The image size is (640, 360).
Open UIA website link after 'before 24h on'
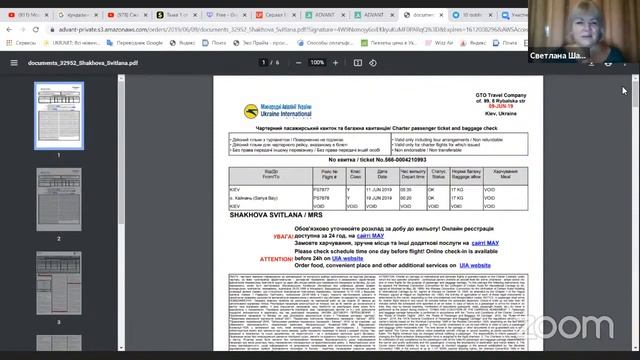tap(347, 258)
